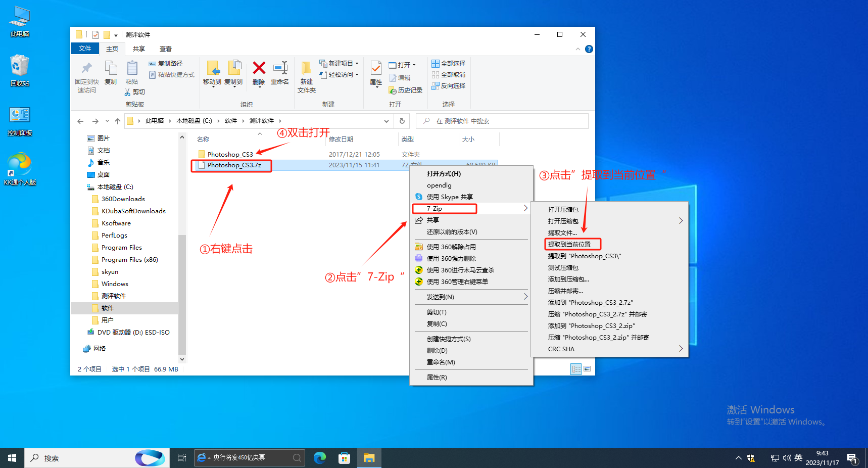
Task: Open the notification center icon
Action: pyautogui.click(x=852, y=458)
